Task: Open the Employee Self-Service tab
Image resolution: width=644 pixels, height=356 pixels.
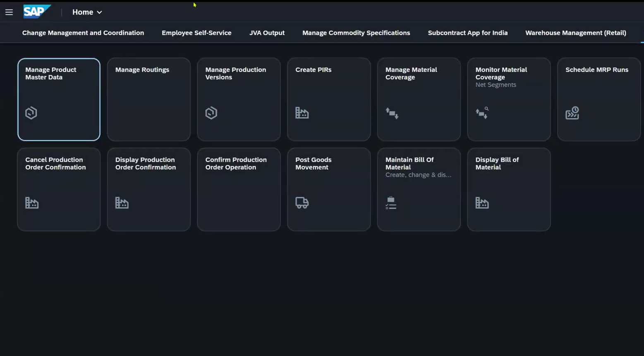Action: pyautogui.click(x=196, y=33)
